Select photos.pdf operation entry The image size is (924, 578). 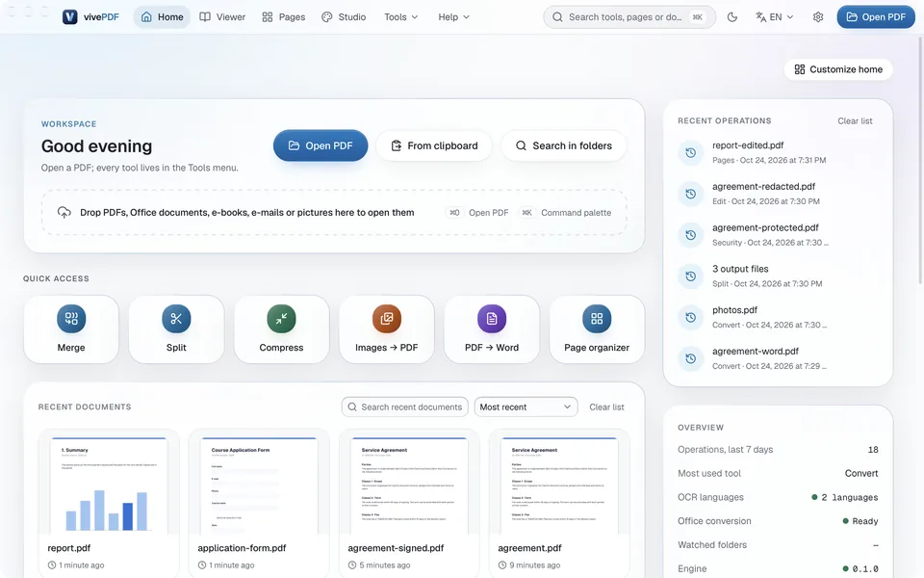[778, 317]
